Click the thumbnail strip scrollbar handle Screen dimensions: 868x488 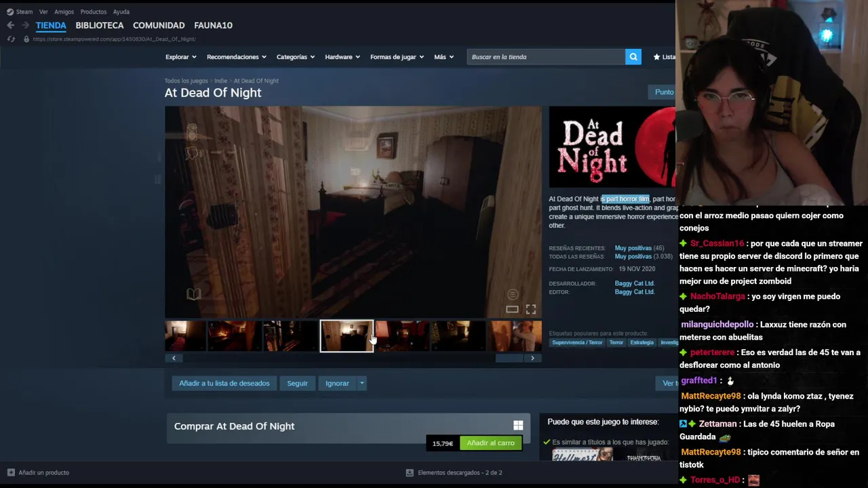pos(509,358)
